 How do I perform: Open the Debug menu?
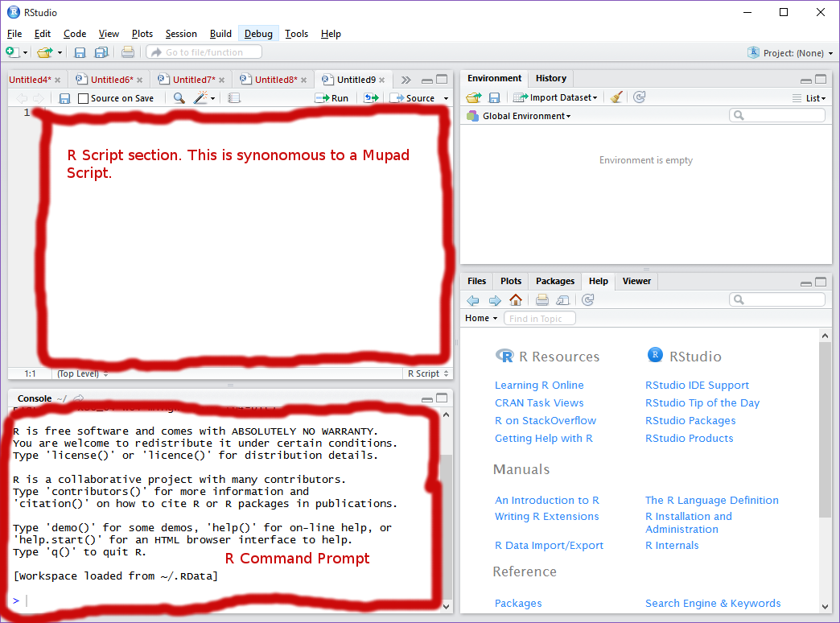(x=258, y=34)
